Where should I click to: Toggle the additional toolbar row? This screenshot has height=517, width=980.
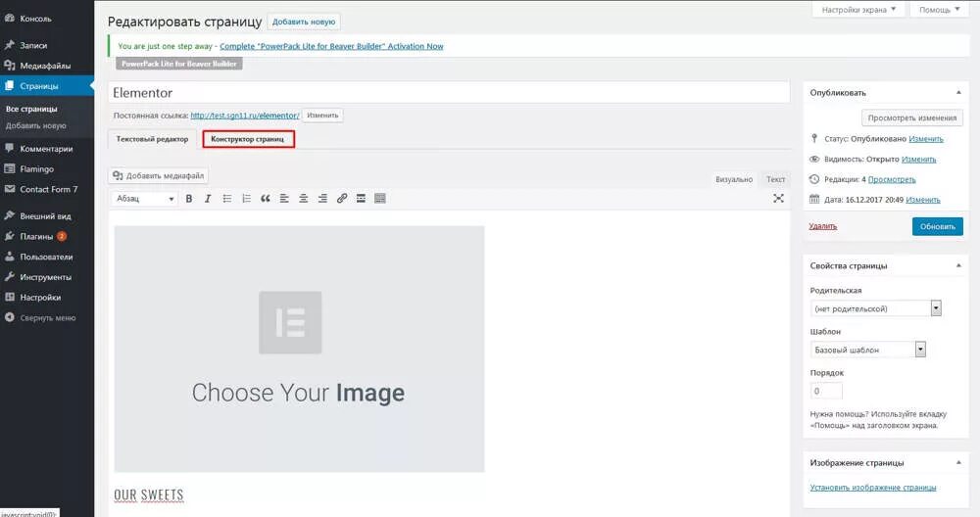pos(380,199)
